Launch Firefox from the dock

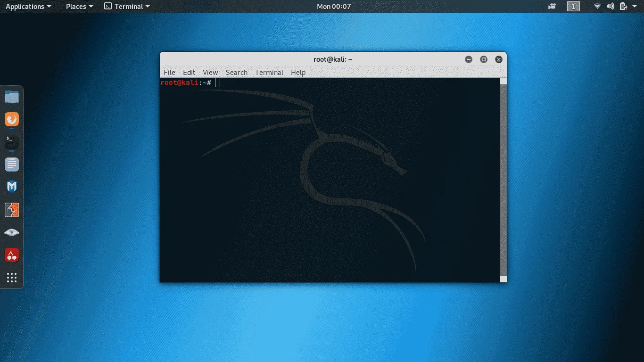tap(12, 119)
